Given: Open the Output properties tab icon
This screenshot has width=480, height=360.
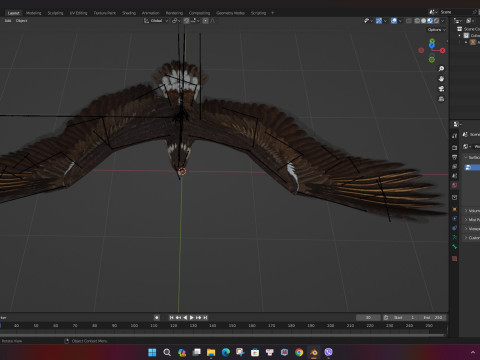Looking at the screenshot, I should (x=454, y=157).
